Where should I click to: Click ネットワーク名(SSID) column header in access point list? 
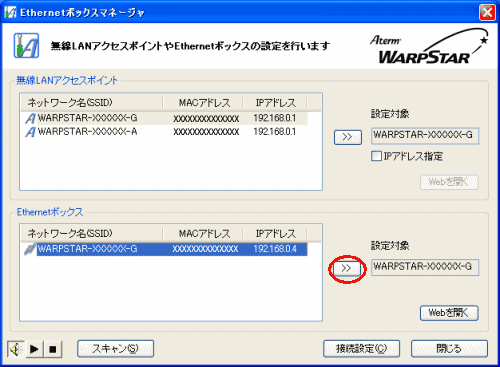92,103
